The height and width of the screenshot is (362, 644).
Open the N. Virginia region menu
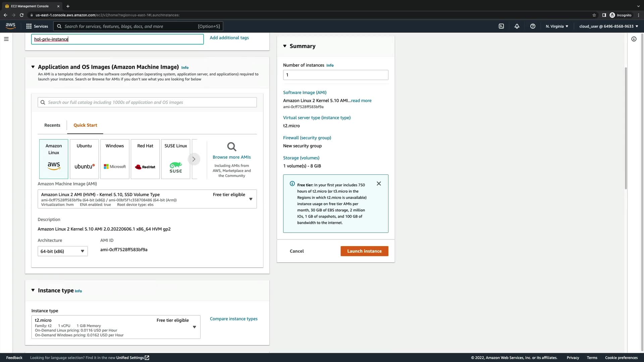(x=557, y=26)
